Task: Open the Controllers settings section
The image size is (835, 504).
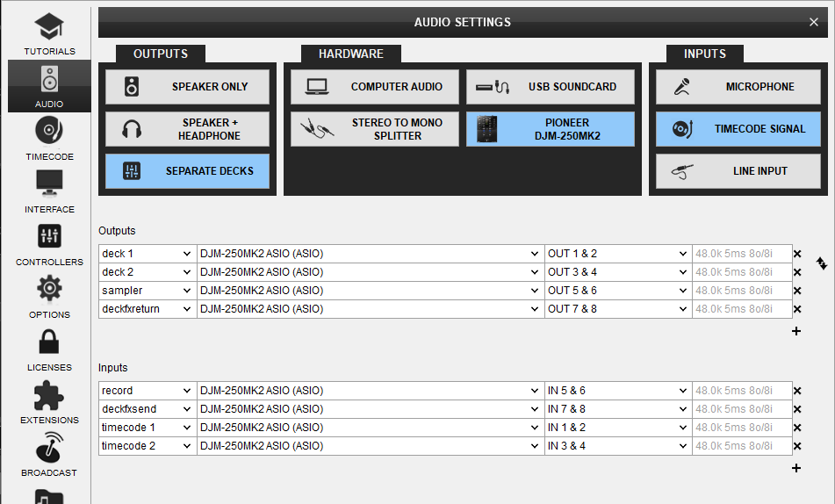Action: [49, 244]
